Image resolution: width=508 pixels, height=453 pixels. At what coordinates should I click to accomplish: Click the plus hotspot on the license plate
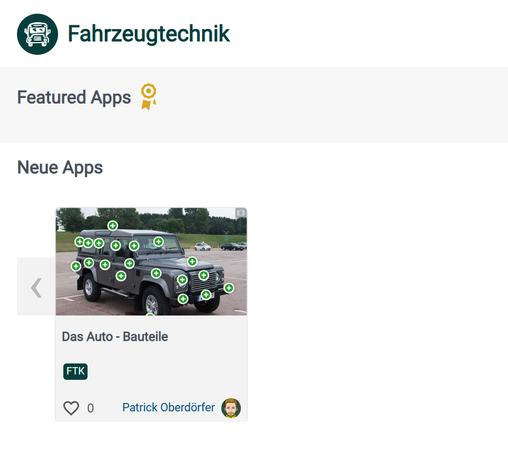pos(206,295)
